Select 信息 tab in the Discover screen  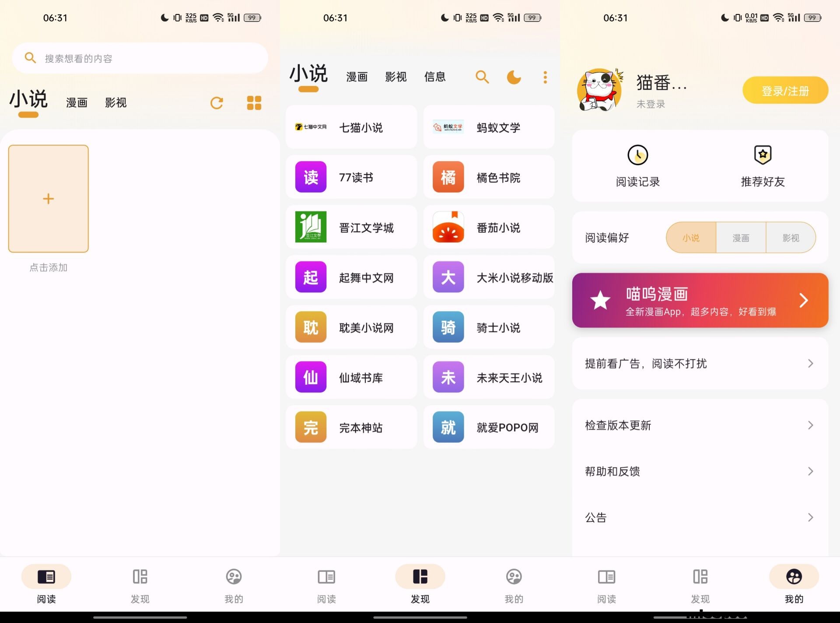(435, 77)
